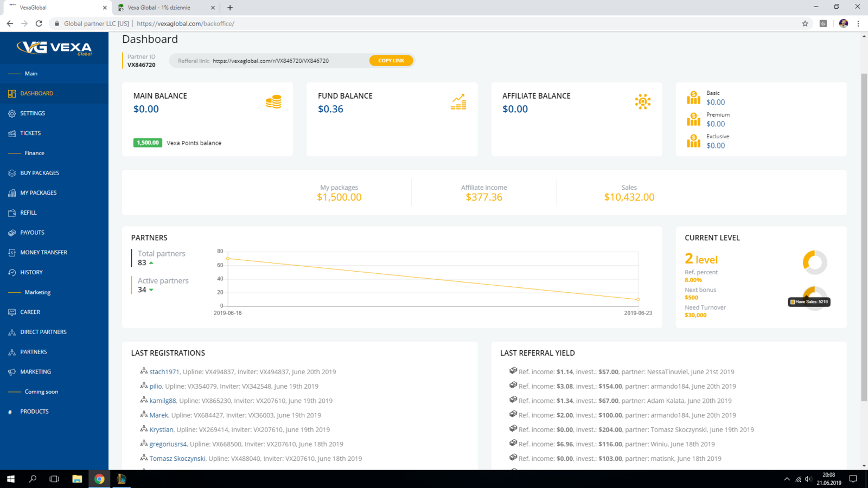Click the VEXA Global logo
The width and height of the screenshot is (868, 488).
54,48
